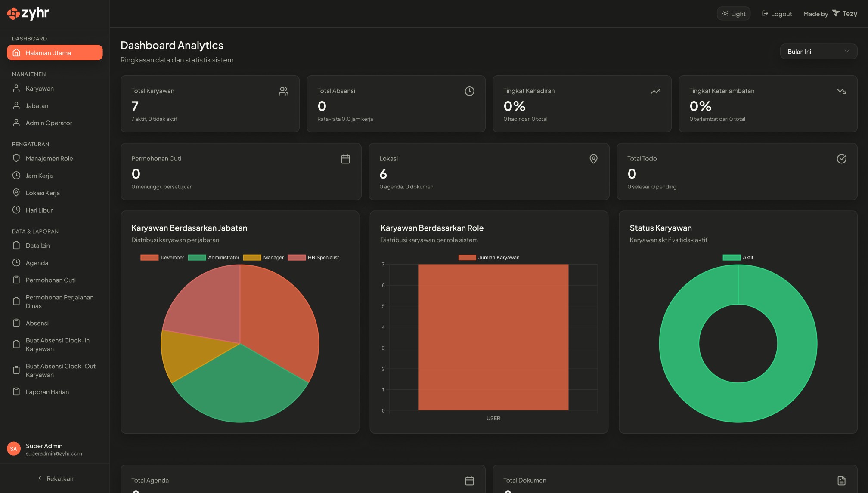
Task: Collapse the sidebar with Rekatkan
Action: click(x=55, y=478)
